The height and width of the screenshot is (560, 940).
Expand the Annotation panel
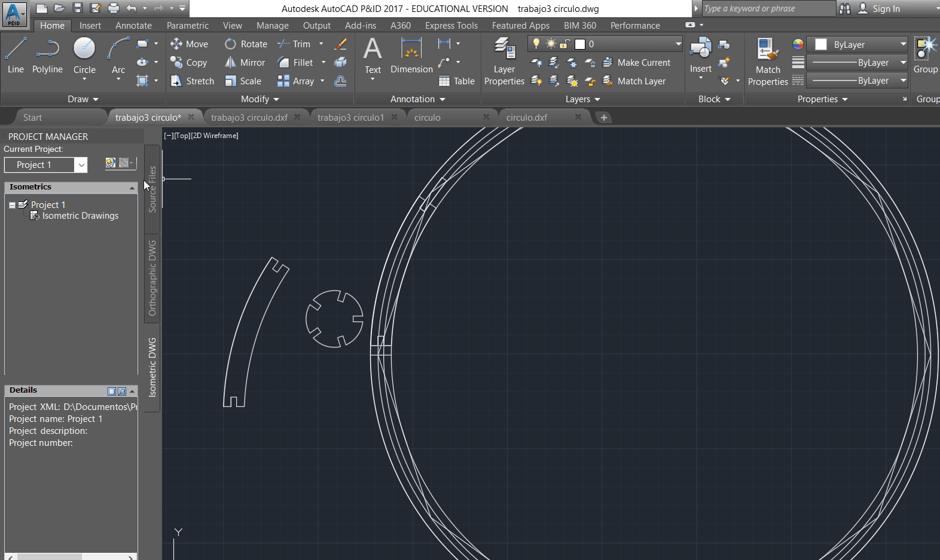418,99
